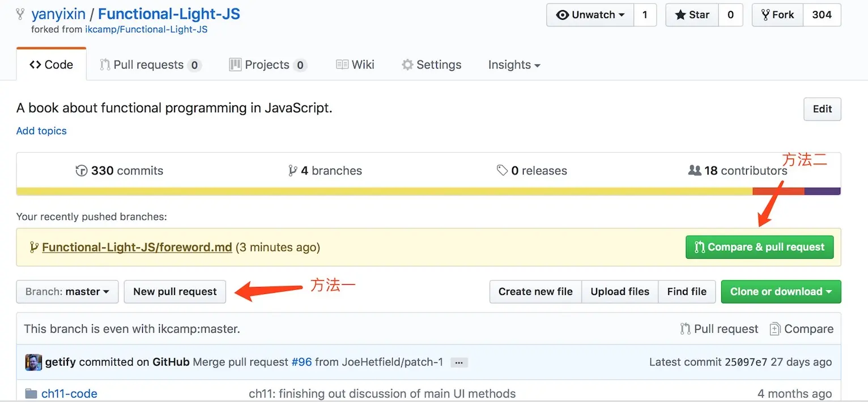Open the ch11-code folder

click(x=69, y=394)
